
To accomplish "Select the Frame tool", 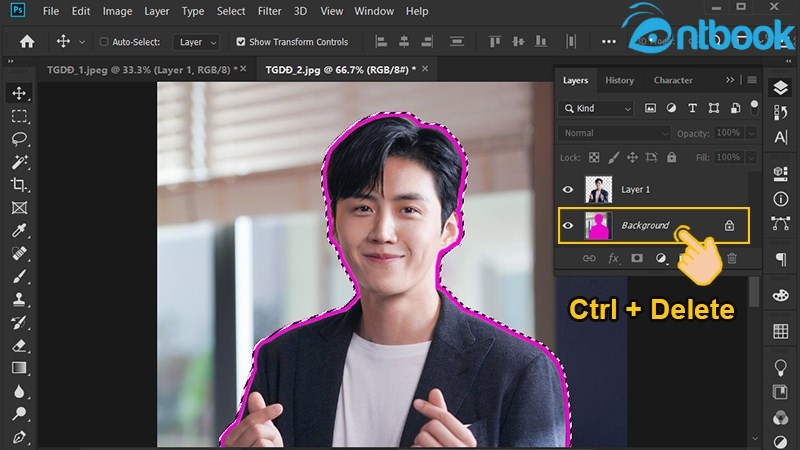I will point(19,208).
